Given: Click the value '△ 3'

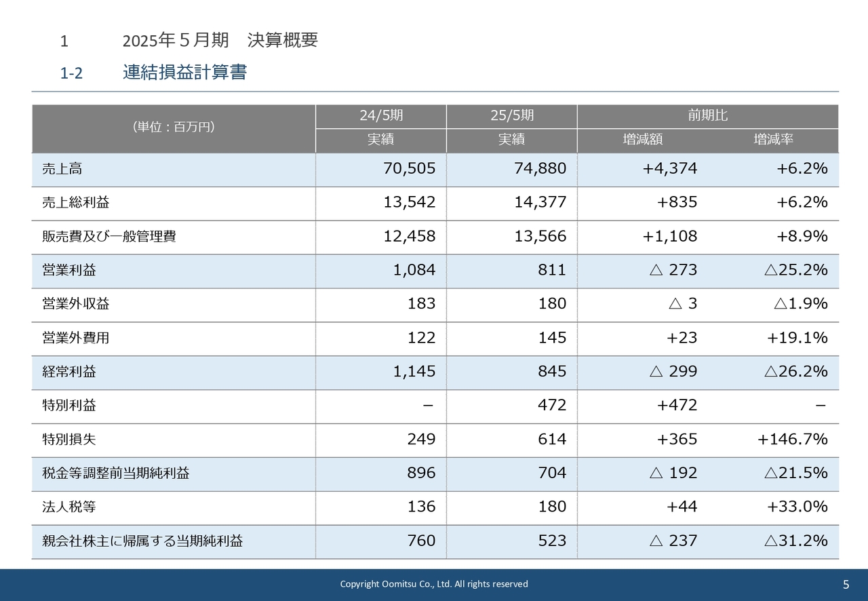Looking at the screenshot, I should tap(683, 304).
